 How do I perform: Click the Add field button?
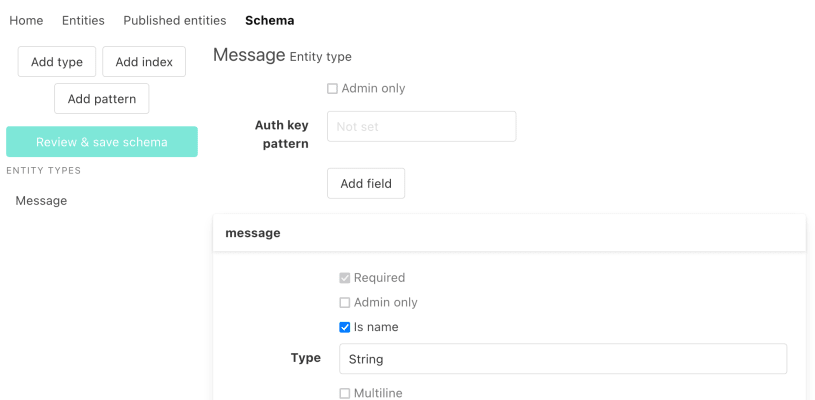point(366,184)
